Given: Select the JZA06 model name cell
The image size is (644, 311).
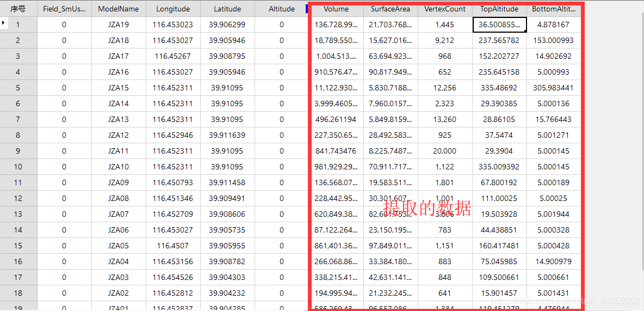Looking at the screenshot, I should [x=118, y=230].
